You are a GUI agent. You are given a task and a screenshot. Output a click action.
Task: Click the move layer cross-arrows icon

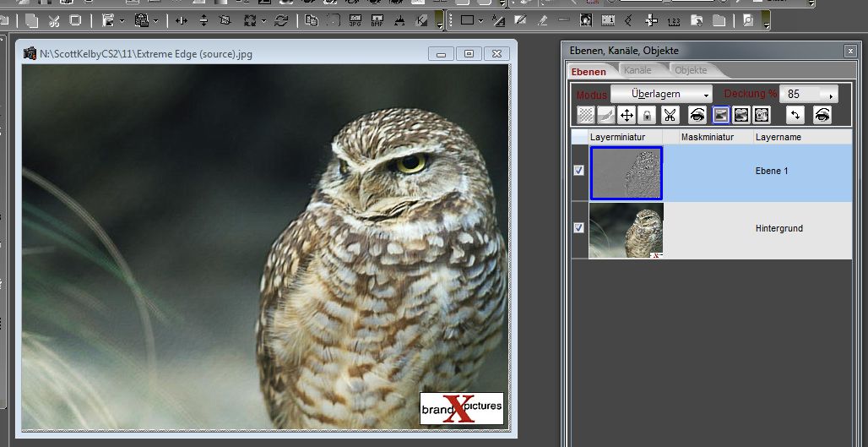pyautogui.click(x=627, y=115)
